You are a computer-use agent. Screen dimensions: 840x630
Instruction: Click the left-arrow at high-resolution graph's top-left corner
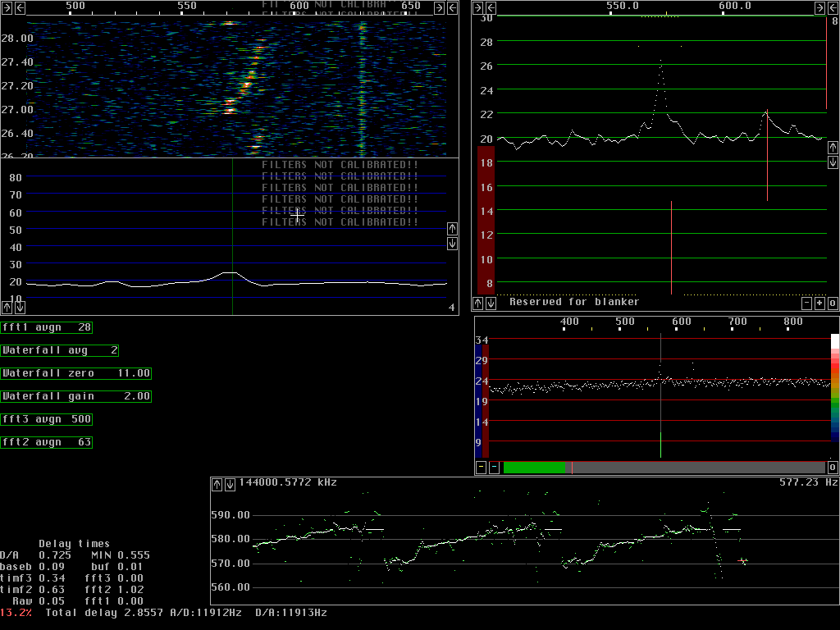pos(491,7)
